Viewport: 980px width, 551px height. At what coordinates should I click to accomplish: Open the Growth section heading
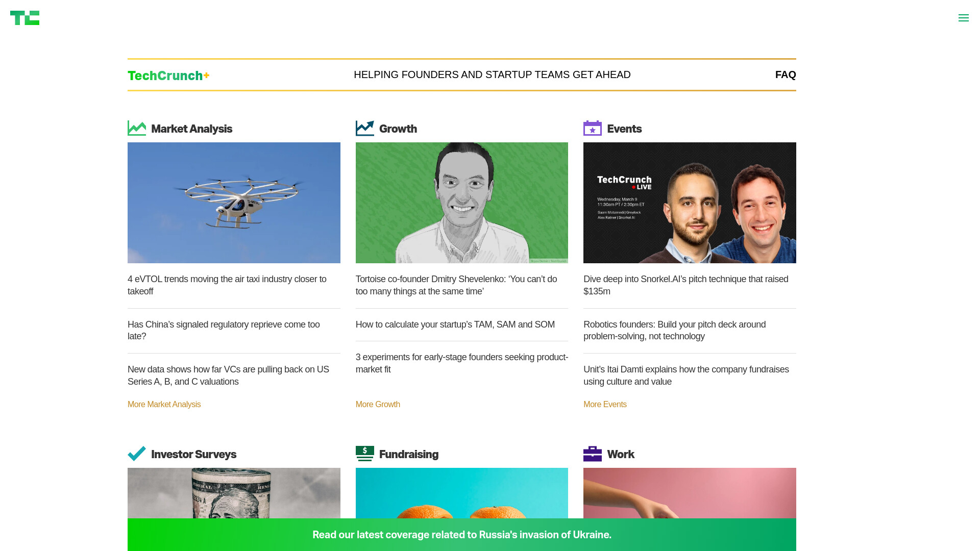pos(398,129)
